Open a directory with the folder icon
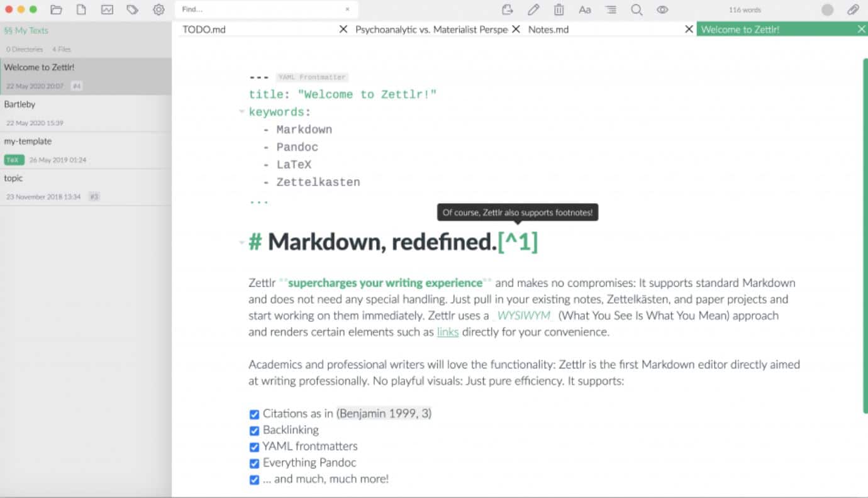Viewport: 868px width, 498px height. [x=57, y=10]
